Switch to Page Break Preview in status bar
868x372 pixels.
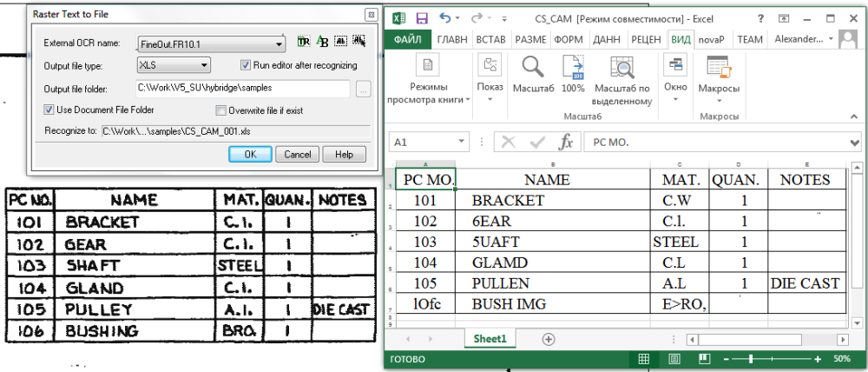pos(704,359)
